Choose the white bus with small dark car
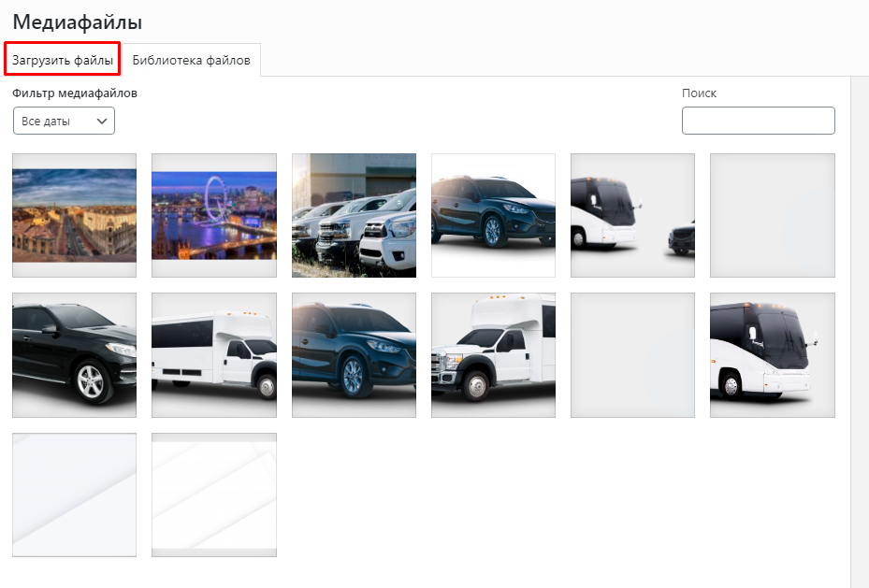This screenshot has height=588, width=869. (x=632, y=215)
